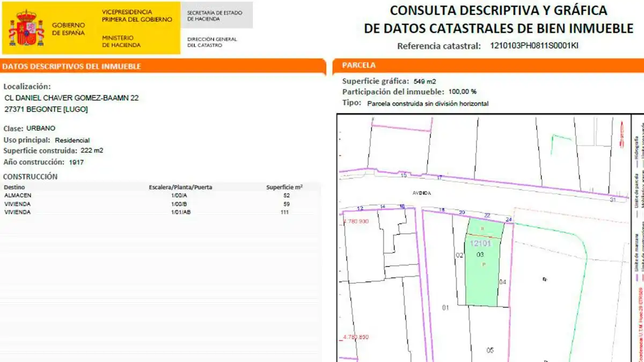Click the 'Escalera/Planta/Puerta' column header
Image resolution: width=644 pixels, height=362 pixels.
[180, 187]
